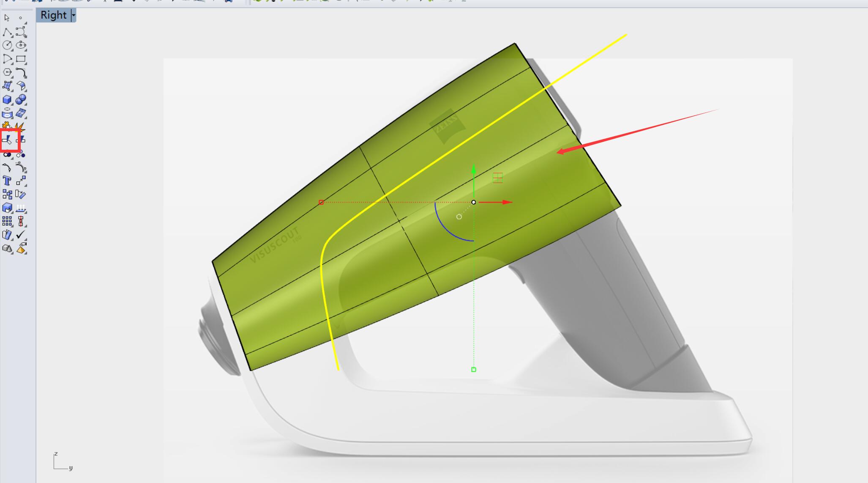Click the standard pointer select tool
Screen dimensions: 868x483
coord(7,18)
